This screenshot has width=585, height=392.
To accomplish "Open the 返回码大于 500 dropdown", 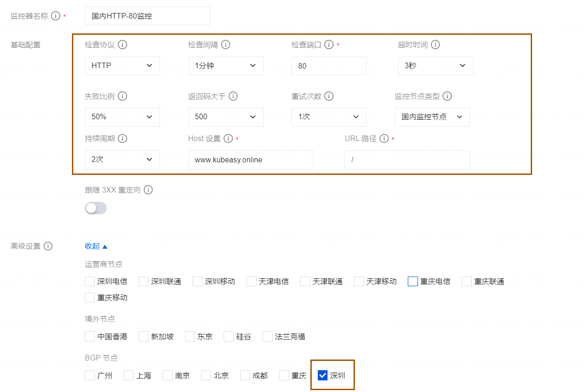I will coord(226,117).
